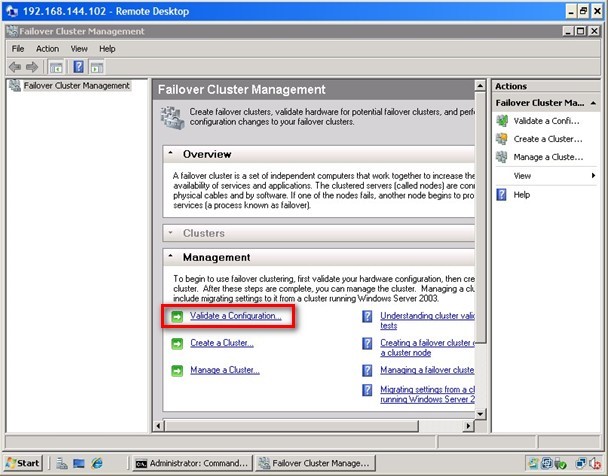Click the Help icon in Actions pane
Viewport: 608px width, 476px height.
pyautogui.click(x=502, y=195)
